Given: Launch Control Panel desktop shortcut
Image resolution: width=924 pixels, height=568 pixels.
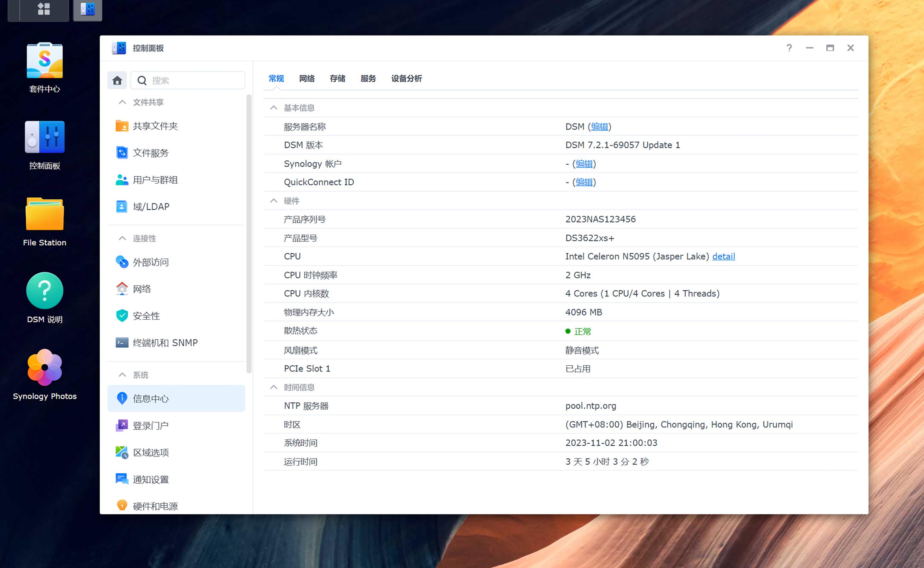Looking at the screenshot, I should [x=45, y=145].
